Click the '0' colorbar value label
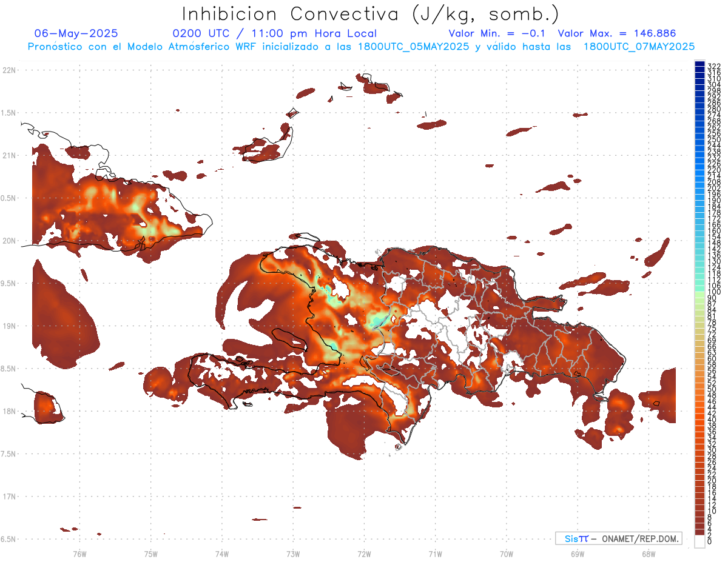 coord(710,541)
